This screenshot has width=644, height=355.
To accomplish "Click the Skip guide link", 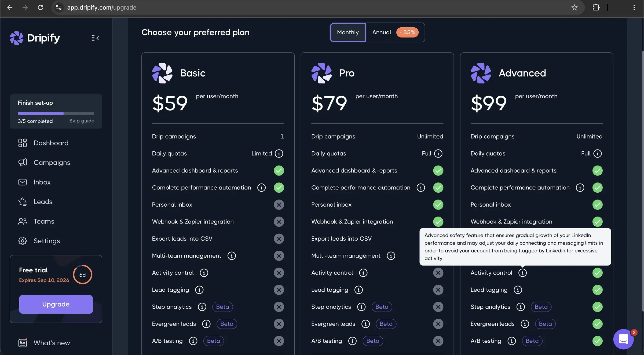I will [82, 121].
